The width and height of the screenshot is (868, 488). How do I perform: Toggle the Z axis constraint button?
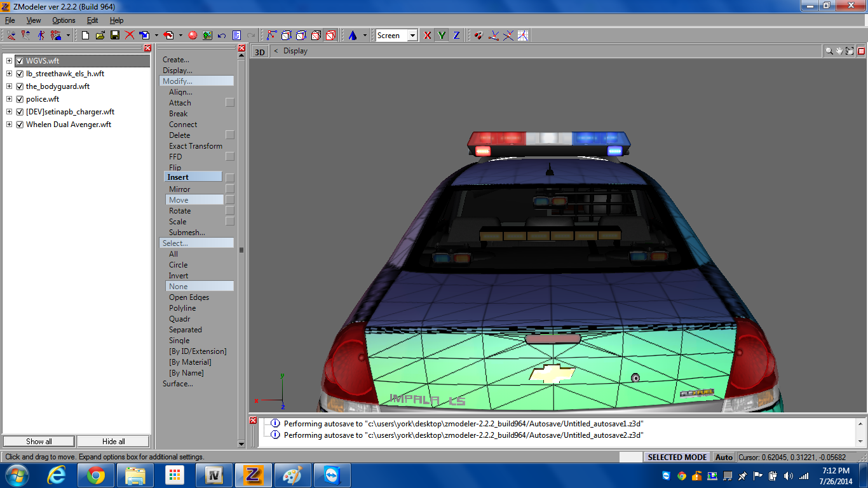pos(456,36)
